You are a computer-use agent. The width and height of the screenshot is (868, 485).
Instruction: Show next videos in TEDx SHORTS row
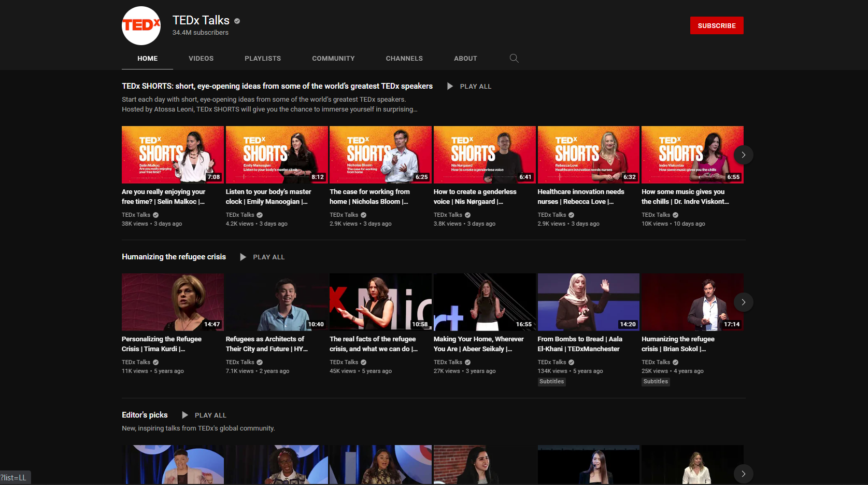coord(743,155)
